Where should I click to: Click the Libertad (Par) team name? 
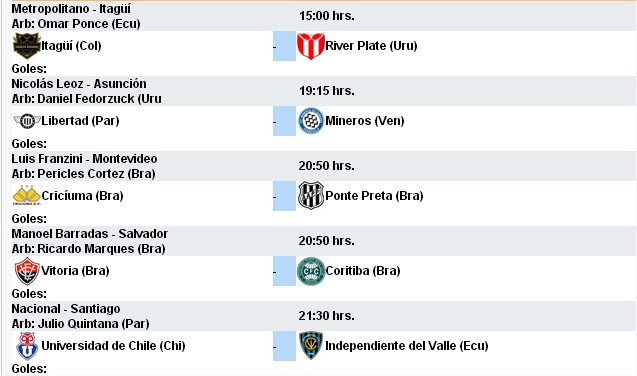[80, 121]
